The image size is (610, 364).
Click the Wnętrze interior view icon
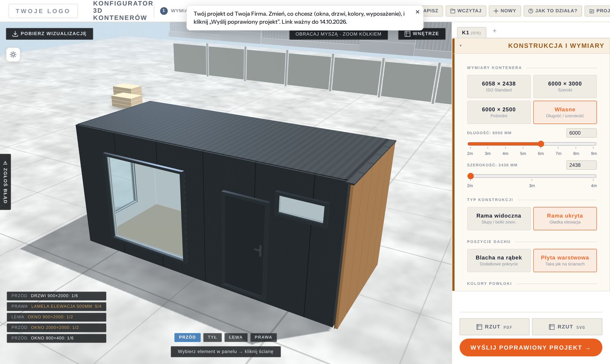407,34
